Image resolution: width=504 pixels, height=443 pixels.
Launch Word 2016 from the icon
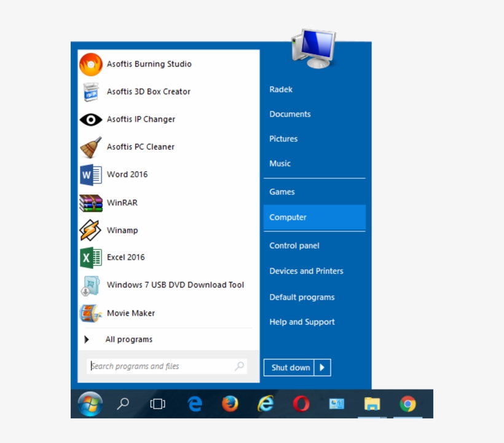(91, 175)
